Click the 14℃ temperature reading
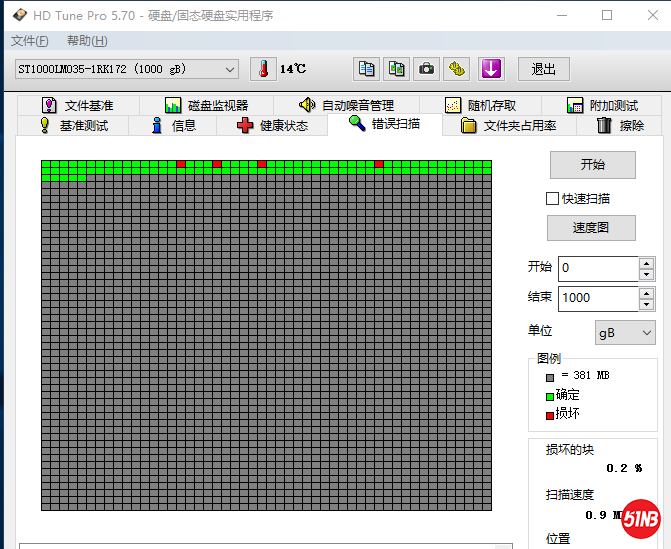This screenshot has height=549, width=671. pyautogui.click(x=293, y=69)
